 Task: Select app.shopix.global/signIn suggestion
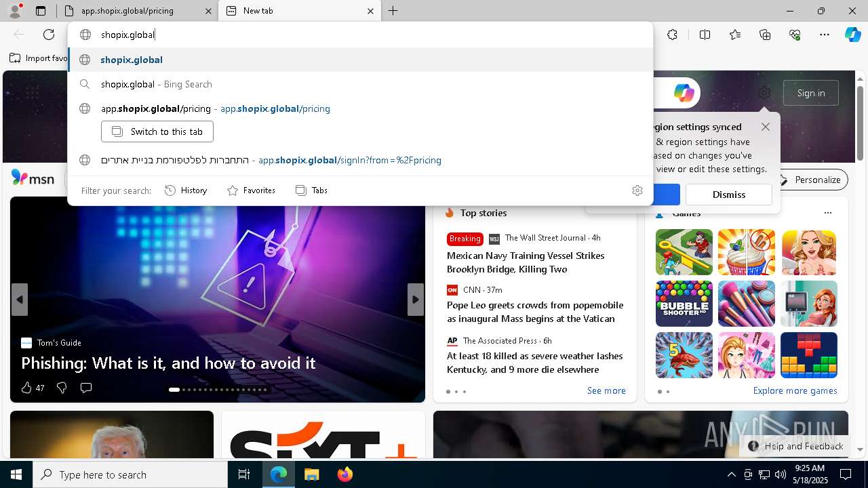pyautogui.click(x=360, y=160)
